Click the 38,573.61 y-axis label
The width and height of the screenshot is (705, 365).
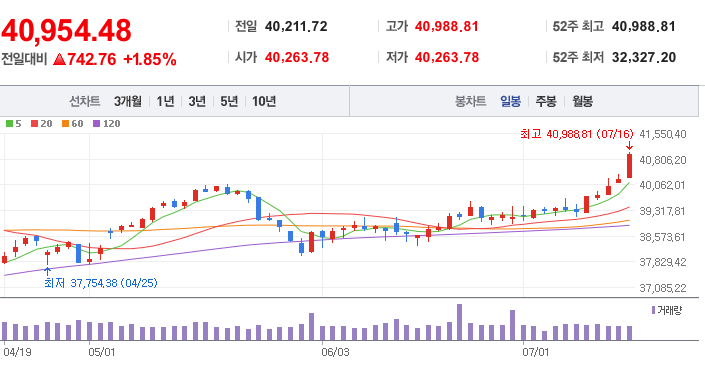click(663, 236)
